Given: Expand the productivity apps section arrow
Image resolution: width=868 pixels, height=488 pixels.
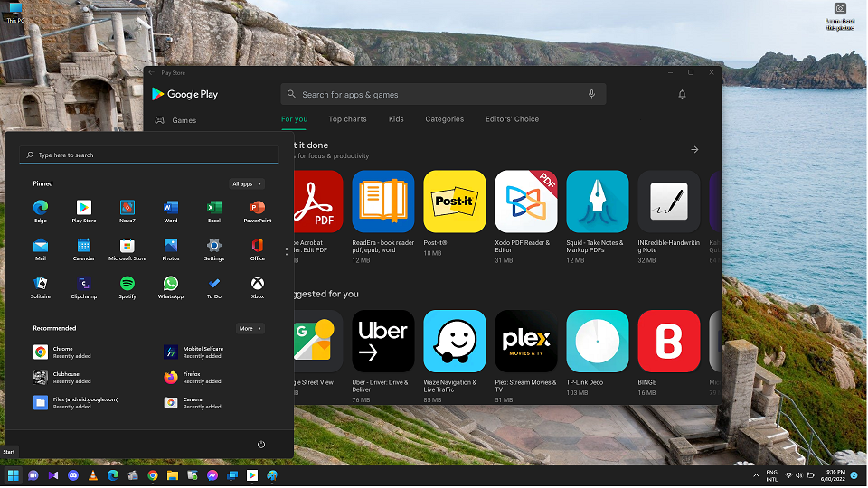Looking at the screenshot, I should tap(694, 149).
